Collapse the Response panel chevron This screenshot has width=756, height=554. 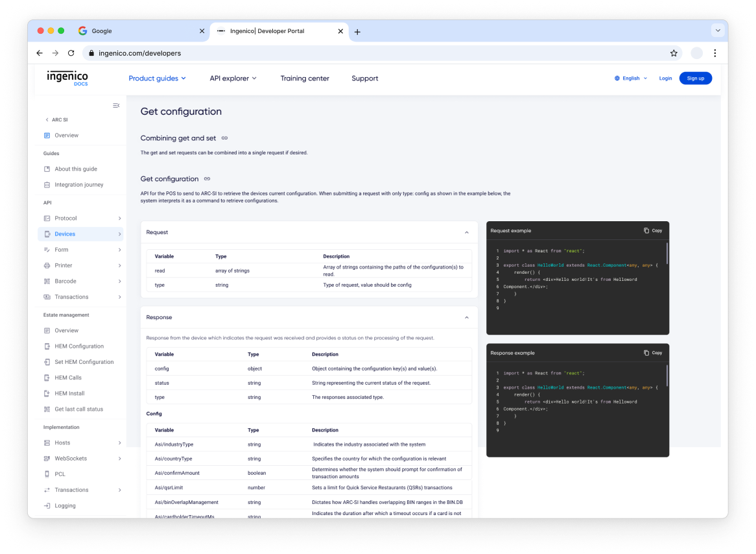(466, 317)
